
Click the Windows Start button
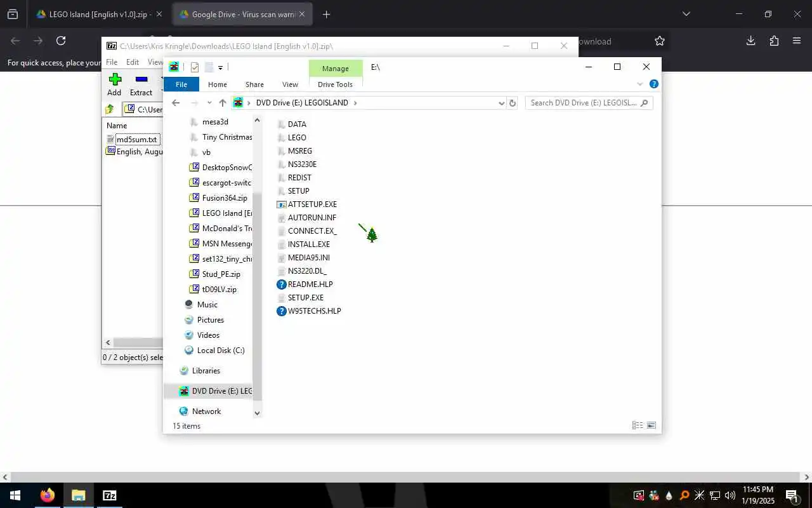point(15,495)
